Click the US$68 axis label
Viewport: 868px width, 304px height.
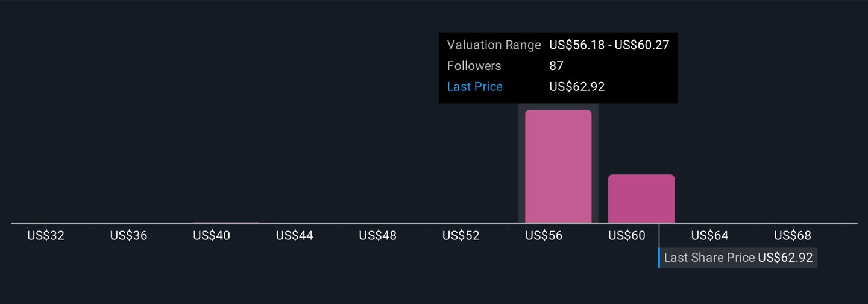pyautogui.click(x=793, y=236)
